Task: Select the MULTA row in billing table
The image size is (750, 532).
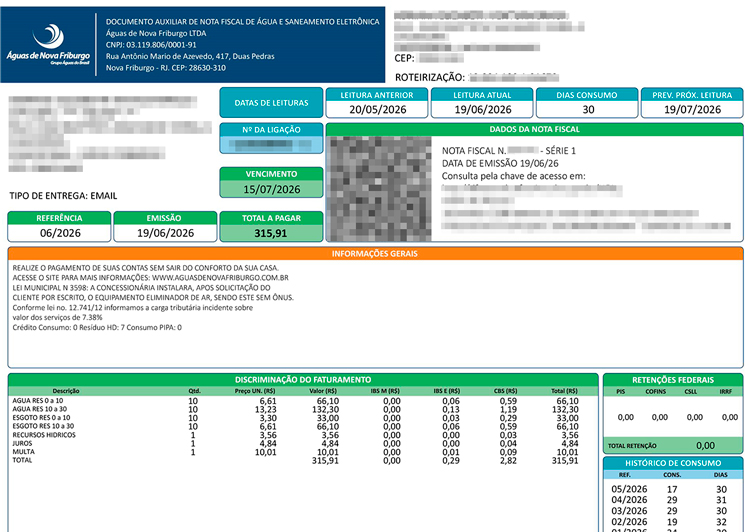Action: tap(295, 452)
